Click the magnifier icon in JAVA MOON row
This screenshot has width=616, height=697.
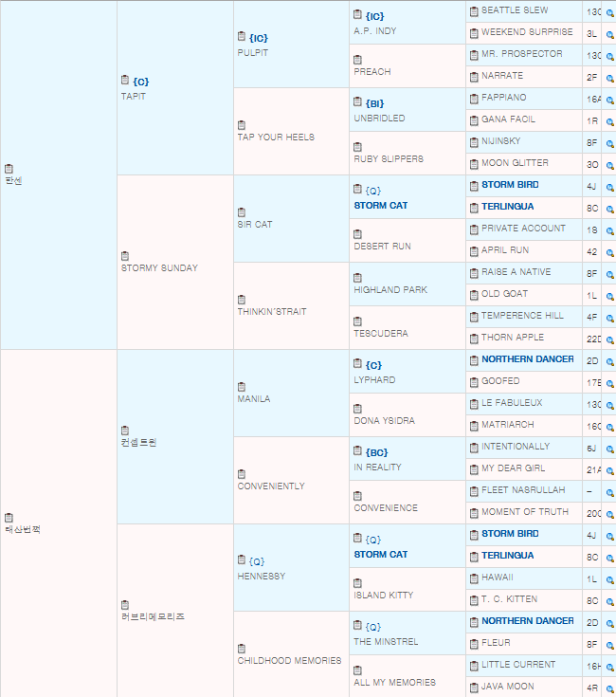pyautogui.click(x=609, y=689)
